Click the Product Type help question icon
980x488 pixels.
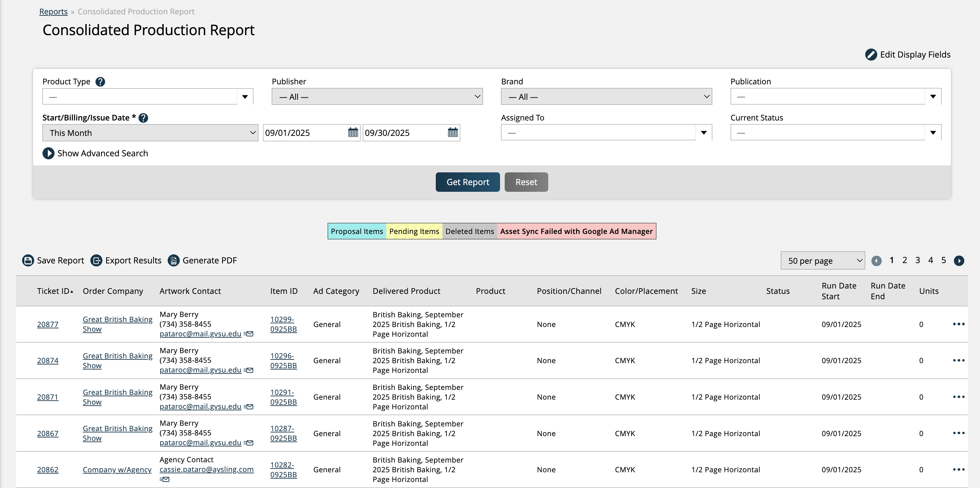pyautogui.click(x=100, y=82)
